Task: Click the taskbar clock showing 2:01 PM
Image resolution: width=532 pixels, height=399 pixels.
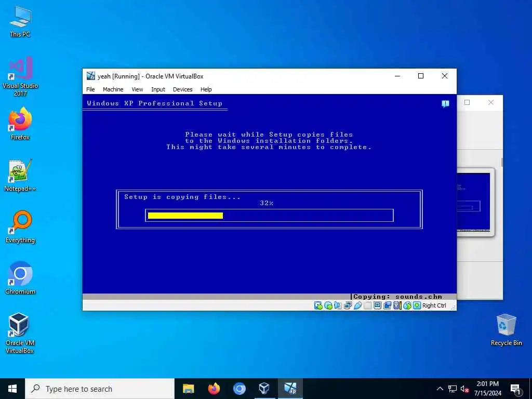Action: (487, 389)
